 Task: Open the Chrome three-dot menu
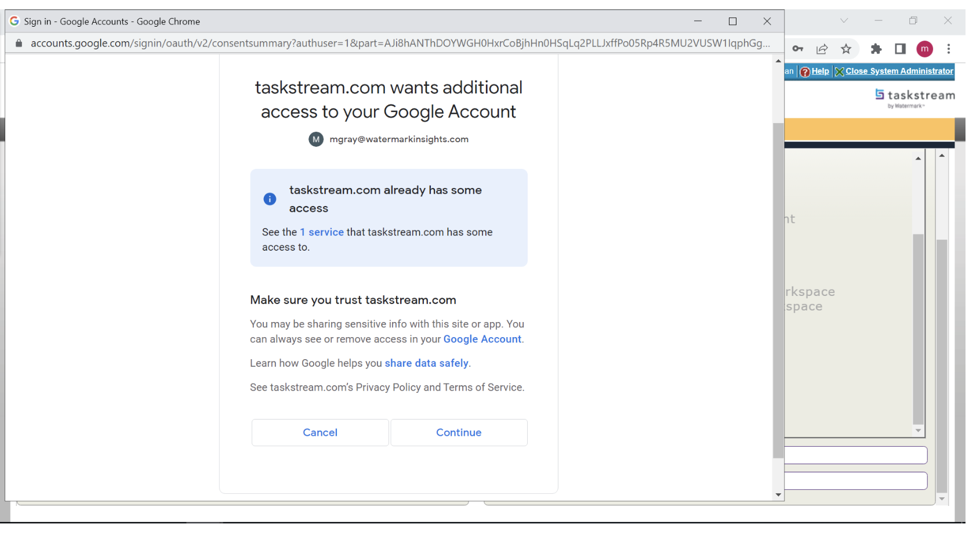pyautogui.click(x=949, y=49)
